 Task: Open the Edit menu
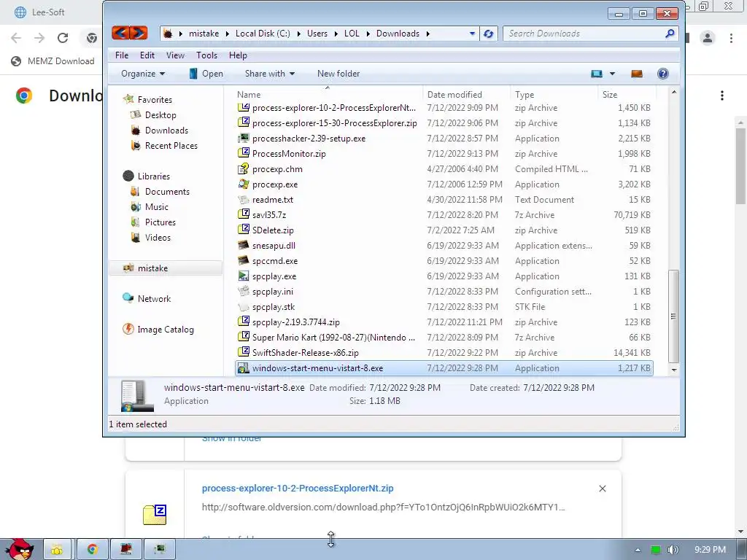tap(147, 55)
